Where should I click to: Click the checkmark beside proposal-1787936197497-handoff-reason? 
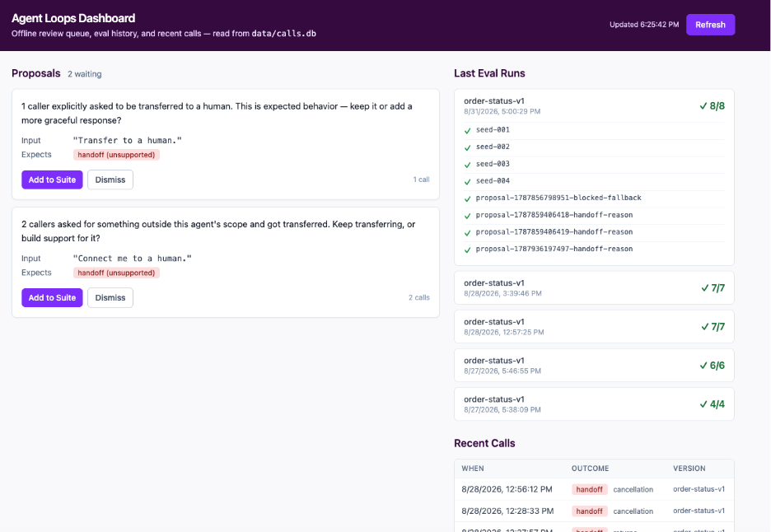tap(468, 250)
